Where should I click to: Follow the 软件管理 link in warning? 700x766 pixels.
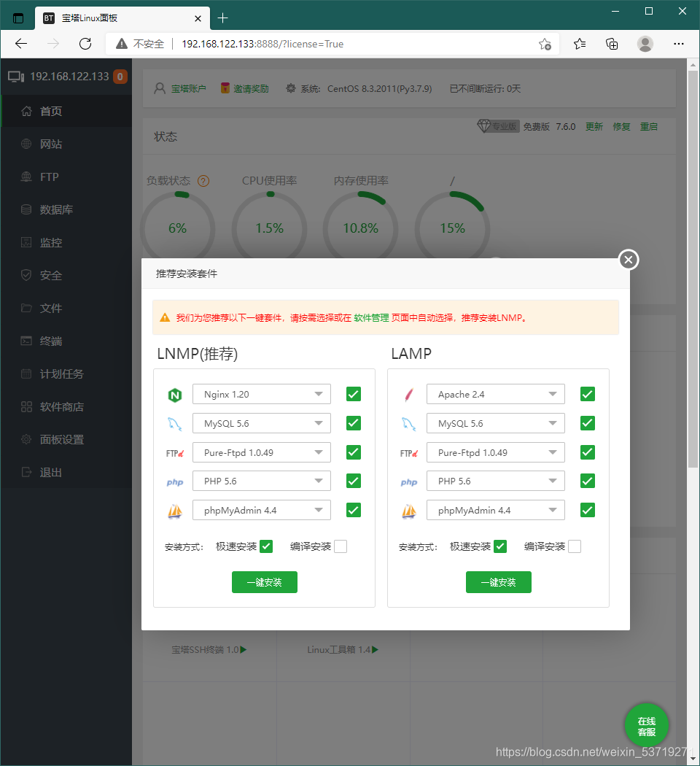pos(371,318)
